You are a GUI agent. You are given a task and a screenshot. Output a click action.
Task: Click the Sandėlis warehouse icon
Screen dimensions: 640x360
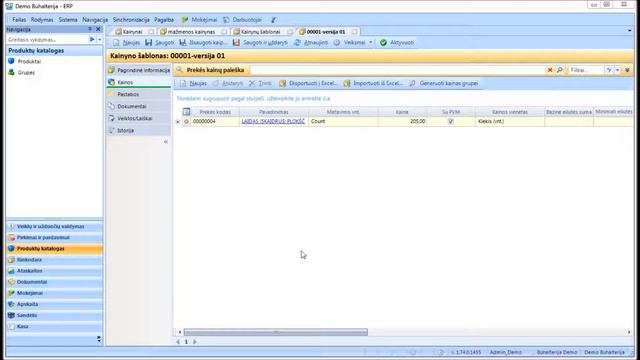click(x=11, y=315)
